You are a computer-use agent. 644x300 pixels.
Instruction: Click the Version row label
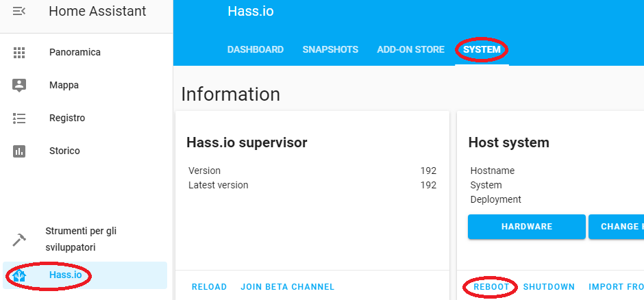205,171
